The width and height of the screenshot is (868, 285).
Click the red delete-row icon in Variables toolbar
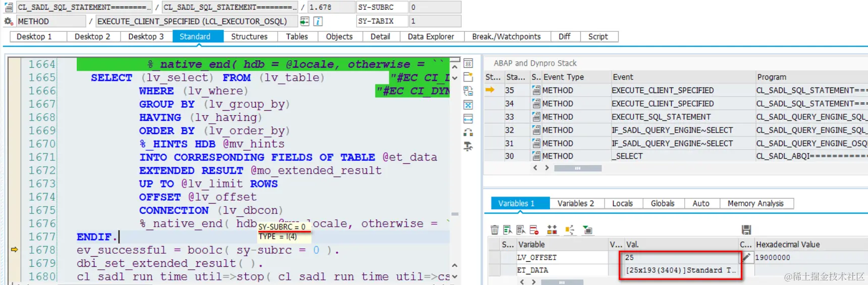(x=534, y=230)
